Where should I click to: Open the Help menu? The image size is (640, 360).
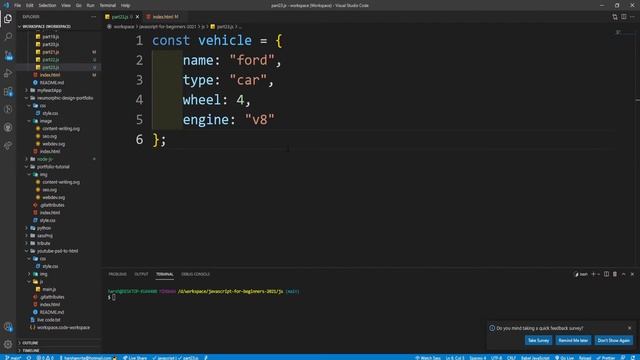tap(125, 5)
